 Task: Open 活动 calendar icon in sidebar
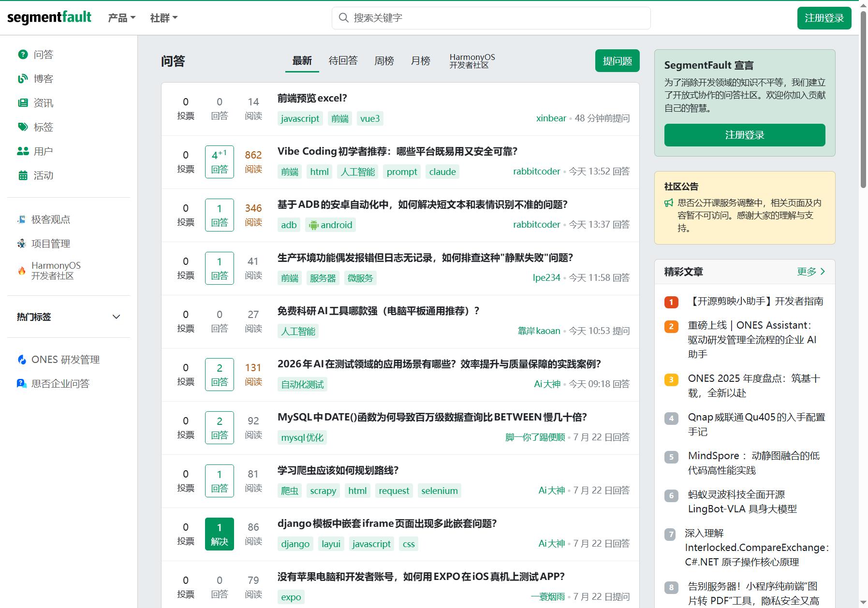(23, 175)
